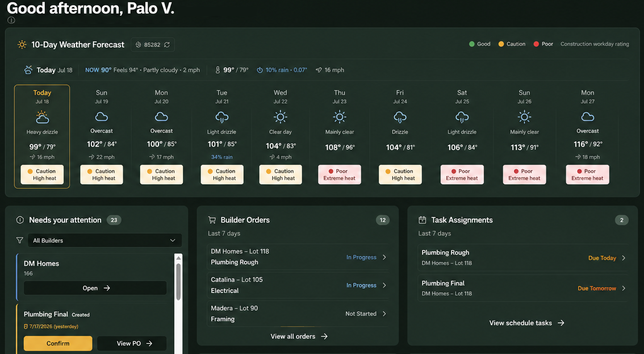Click the Thu Jul 23 mainly clear sun icon
Viewport: 644px width, 354px height.
(339, 117)
